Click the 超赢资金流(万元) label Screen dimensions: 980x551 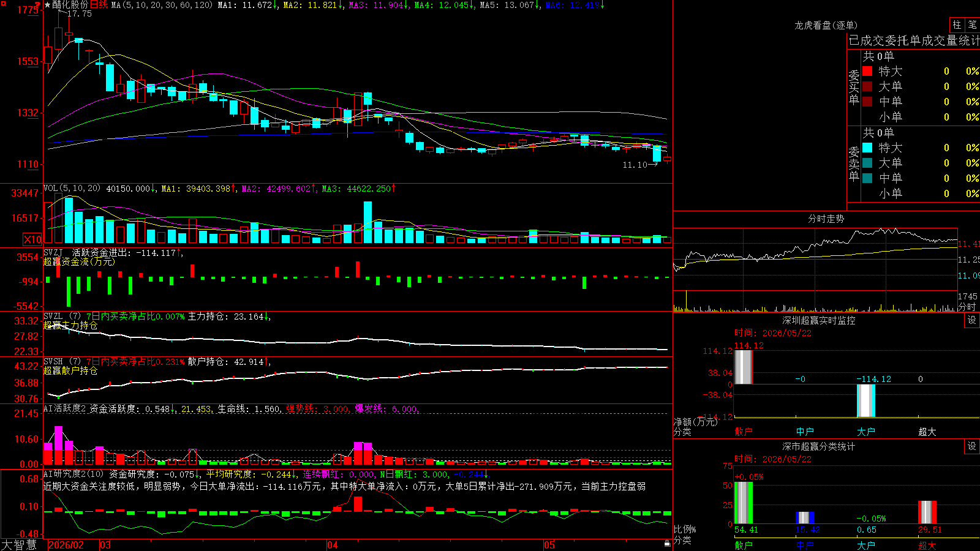79,261
